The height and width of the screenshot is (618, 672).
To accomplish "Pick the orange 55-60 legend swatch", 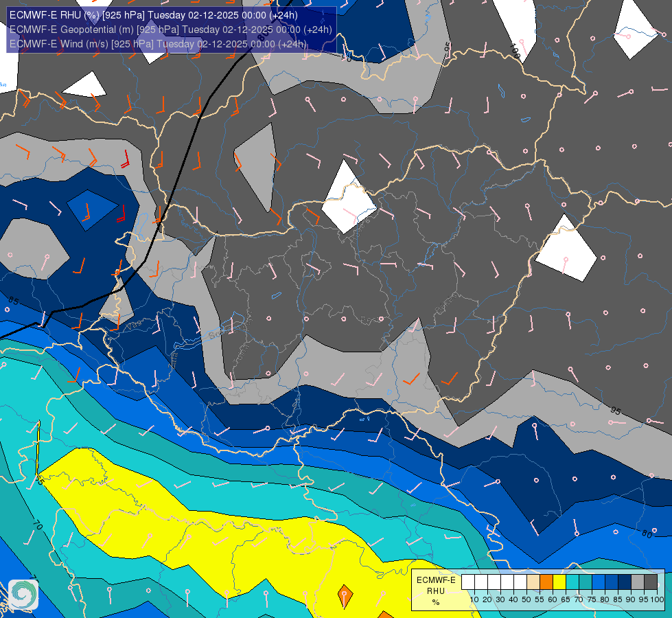I will [546, 582].
